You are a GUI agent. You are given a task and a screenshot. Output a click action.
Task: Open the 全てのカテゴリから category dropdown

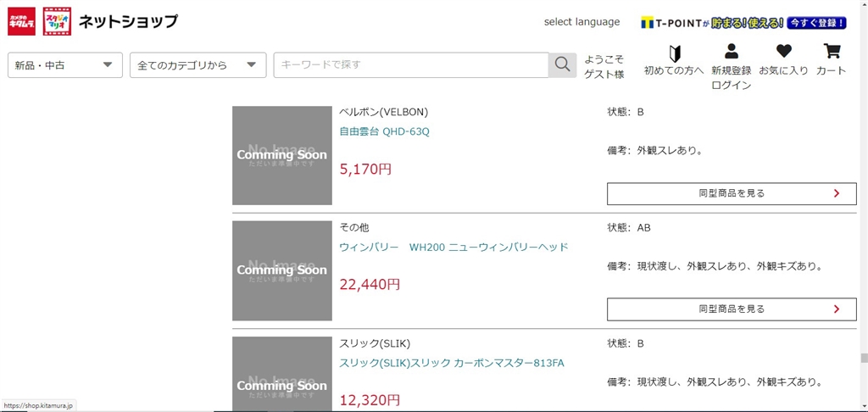coord(198,65)
